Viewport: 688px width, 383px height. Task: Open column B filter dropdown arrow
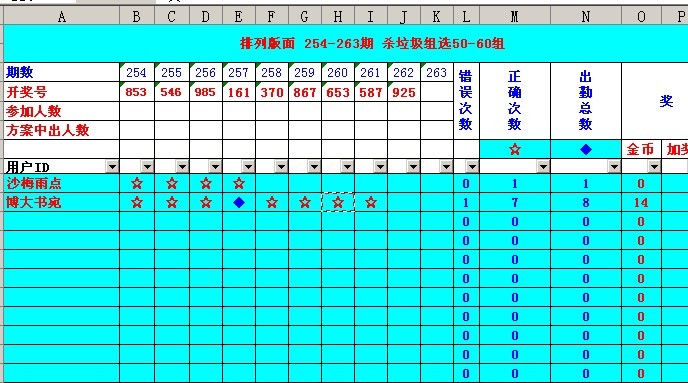(x=147, y=167)
